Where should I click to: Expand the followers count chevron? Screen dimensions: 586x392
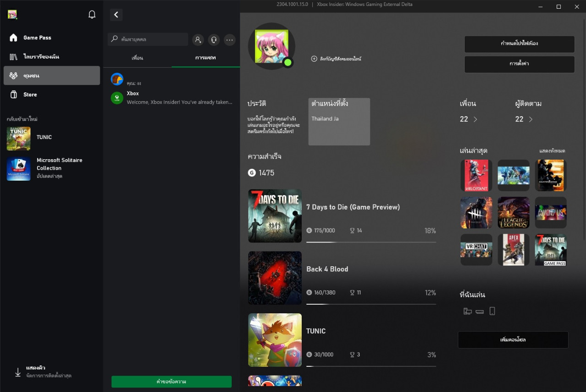coord(531,119)
